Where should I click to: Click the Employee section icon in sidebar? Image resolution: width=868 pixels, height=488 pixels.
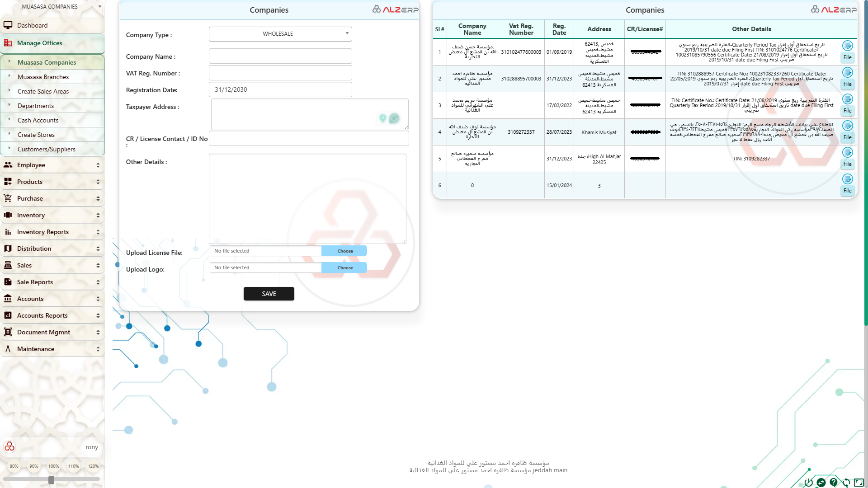(8, 165)
